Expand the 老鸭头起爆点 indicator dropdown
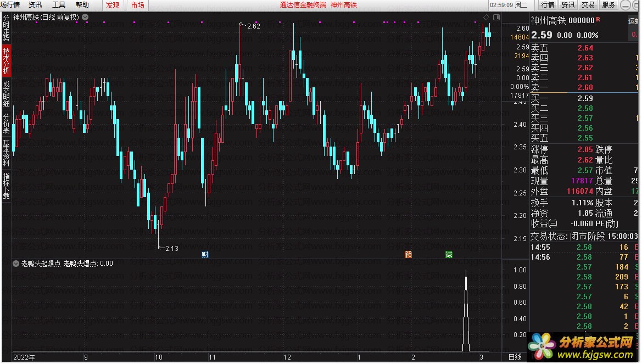Viewport: 642px width, 364px height. 16,264
